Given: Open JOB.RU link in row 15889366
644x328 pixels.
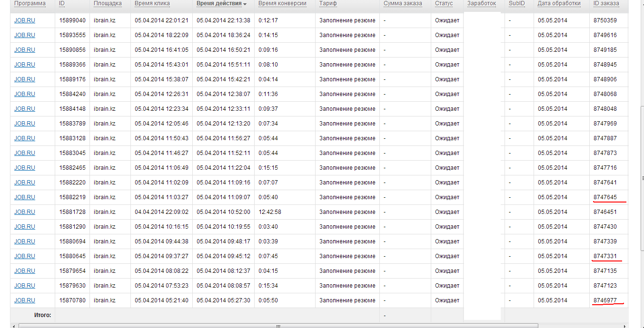Looking at the screenshot, I should (25, 65).
